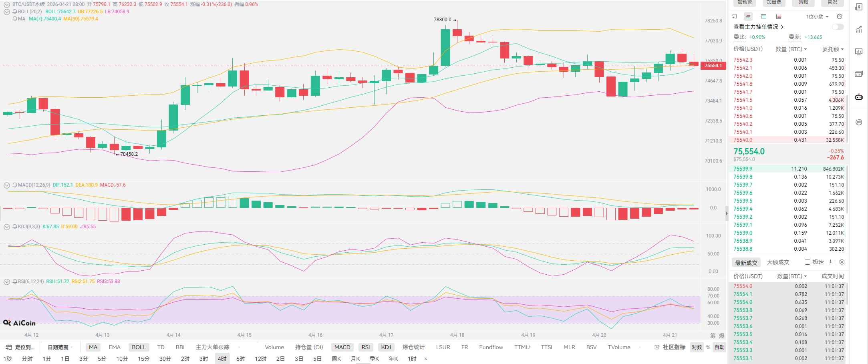
Task: Enable the EMA indicator
Action: click(x=115, y=347)
